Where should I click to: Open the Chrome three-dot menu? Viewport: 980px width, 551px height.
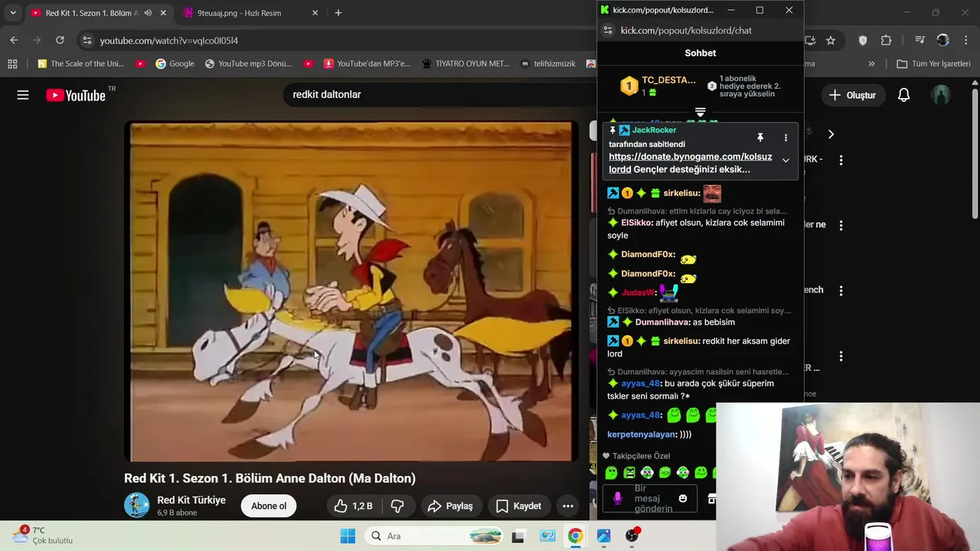pyautogui.click(x=965, y=41)
